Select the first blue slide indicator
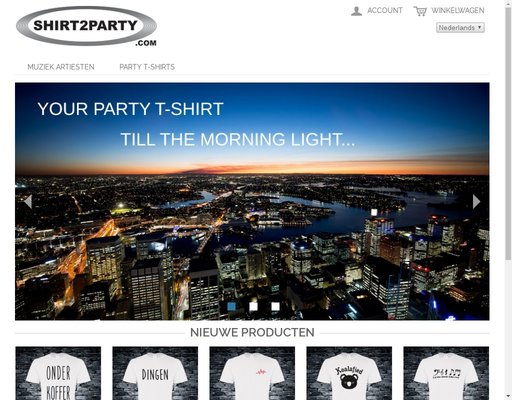Image resolution: width=512 pixels, height=400 pixels. [x=231, y=306]
